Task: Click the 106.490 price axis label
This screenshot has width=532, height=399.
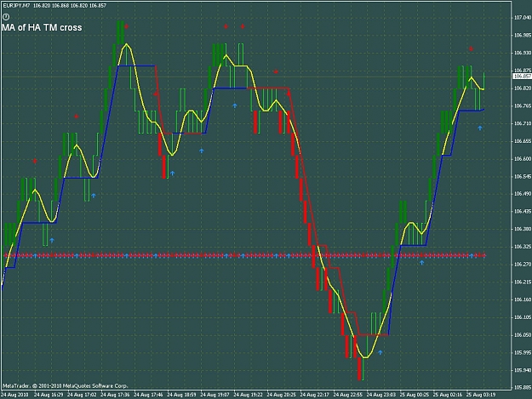Action: [x=523, y=194]
